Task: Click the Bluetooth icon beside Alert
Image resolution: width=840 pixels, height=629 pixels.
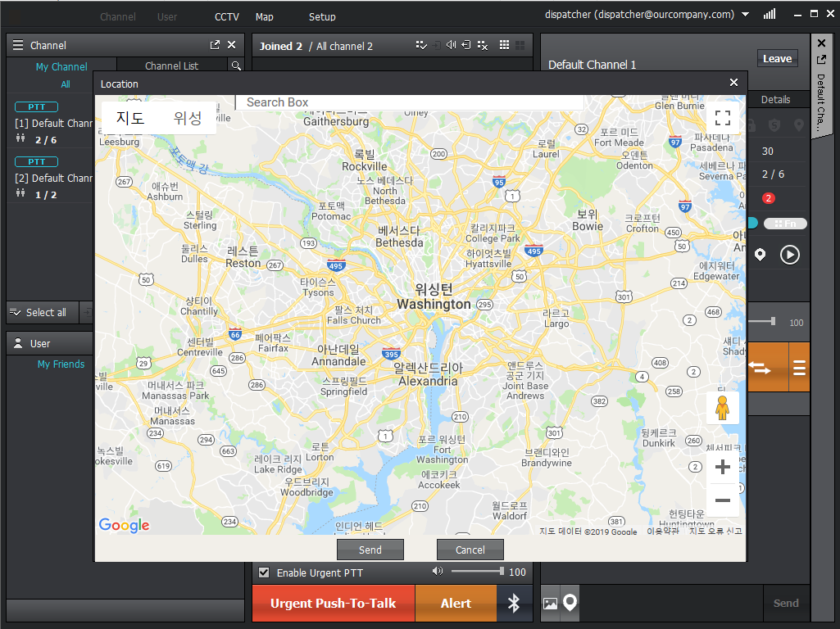Action: (514, 604)
